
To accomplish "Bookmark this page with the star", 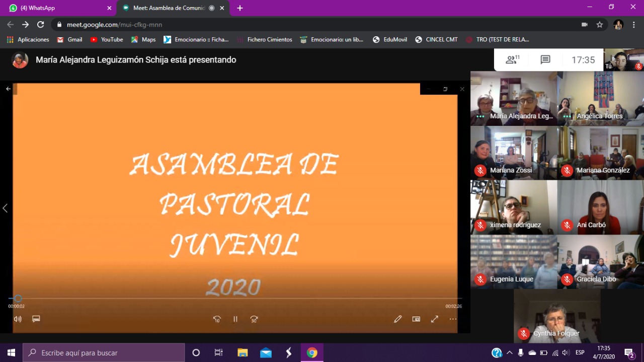I will tap(599, 24).
